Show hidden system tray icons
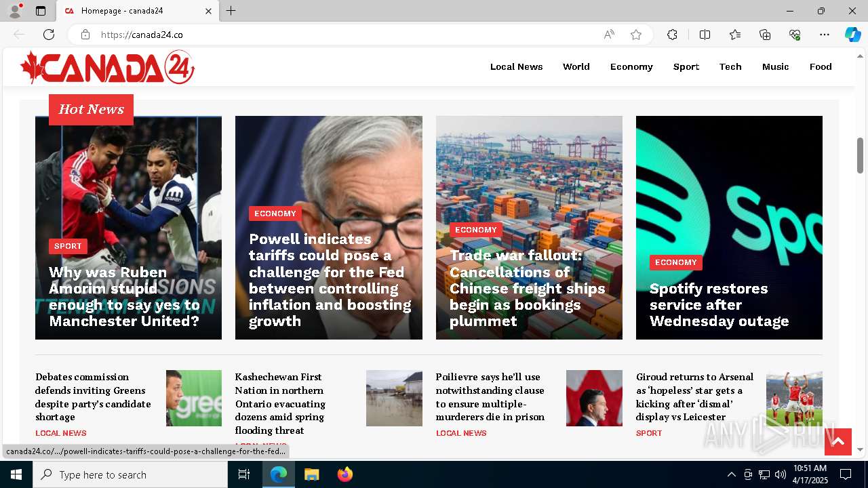Viewport: 868px width, 488px height. 731,474
